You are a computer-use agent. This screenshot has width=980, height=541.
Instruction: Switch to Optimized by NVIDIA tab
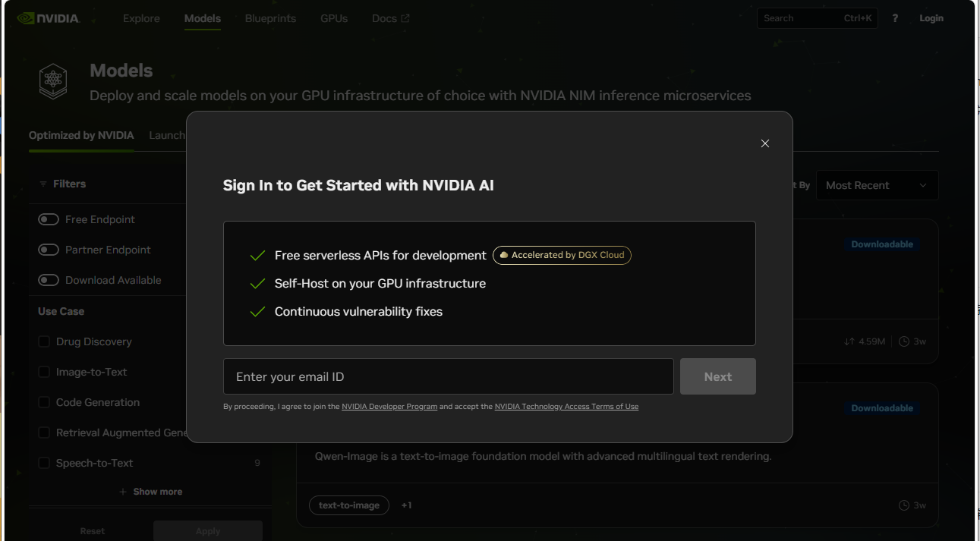(x=81, y=136)
